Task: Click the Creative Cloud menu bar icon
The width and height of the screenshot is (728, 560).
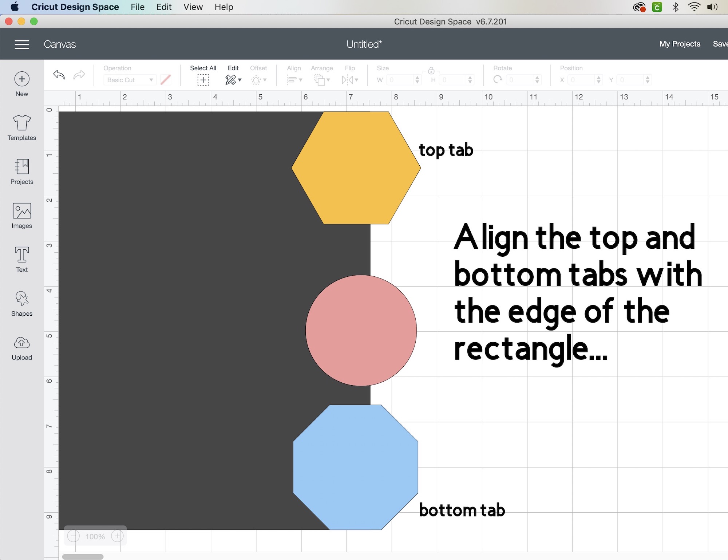Action: 639,7
